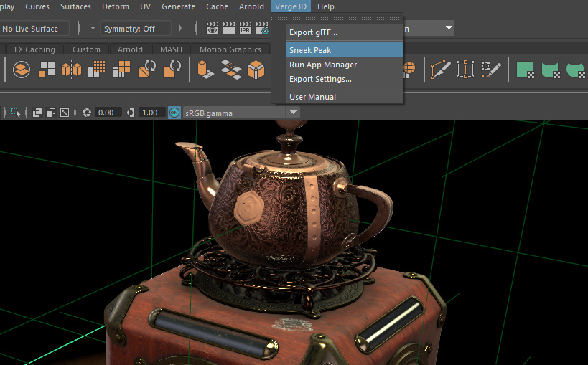Select the Extrude shelf tool
The height and width of the screenshot is (365, 588).
(x=205, y=70)
